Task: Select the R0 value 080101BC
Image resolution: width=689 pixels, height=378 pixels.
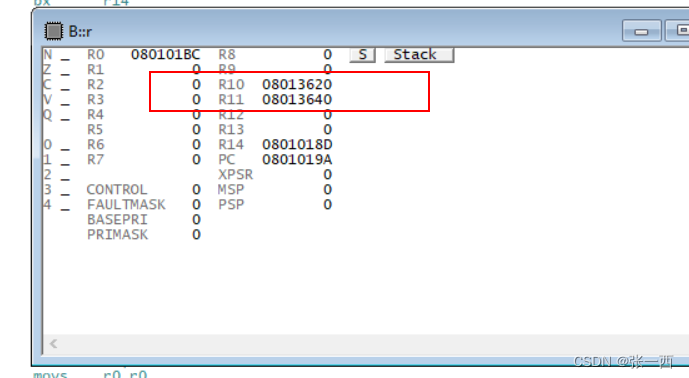Action: pyautogui.click(x=166, y=55)
